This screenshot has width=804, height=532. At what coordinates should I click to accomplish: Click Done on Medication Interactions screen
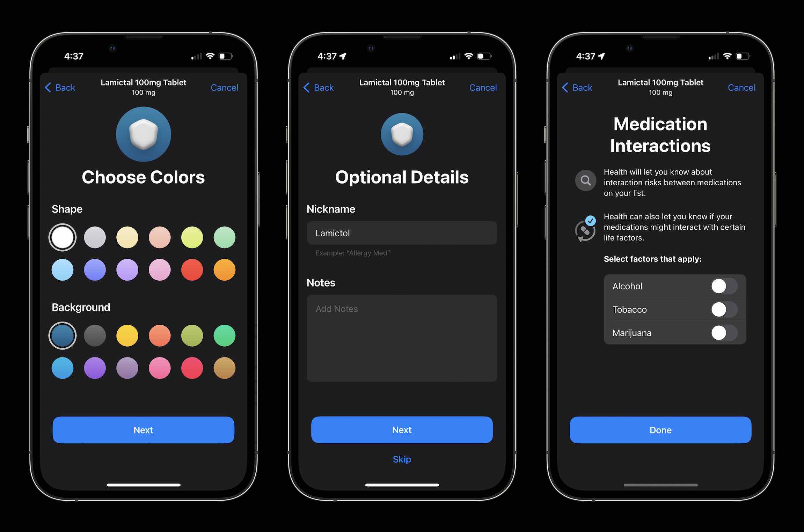pyautogui.click(x=660, y=429)
